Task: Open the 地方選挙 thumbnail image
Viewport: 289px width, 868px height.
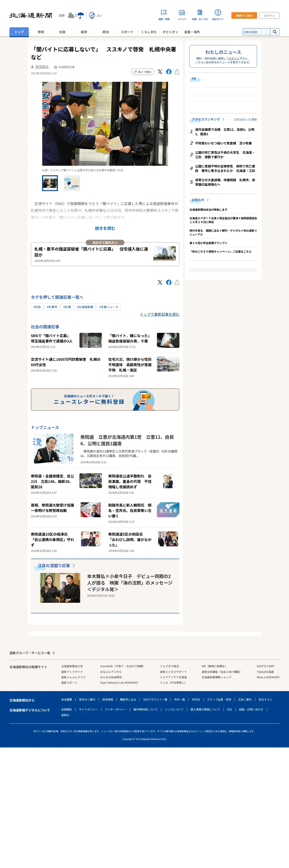Action: [168, 510]
